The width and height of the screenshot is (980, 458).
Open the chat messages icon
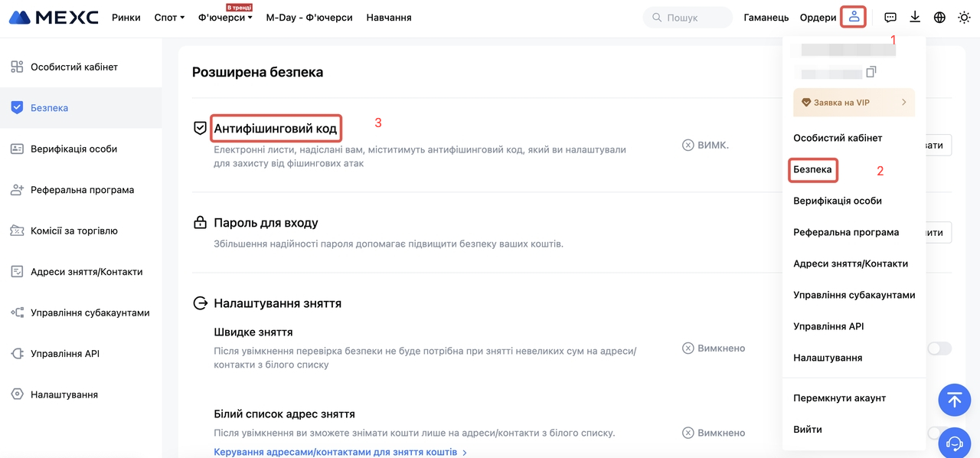tap(890, 17)
